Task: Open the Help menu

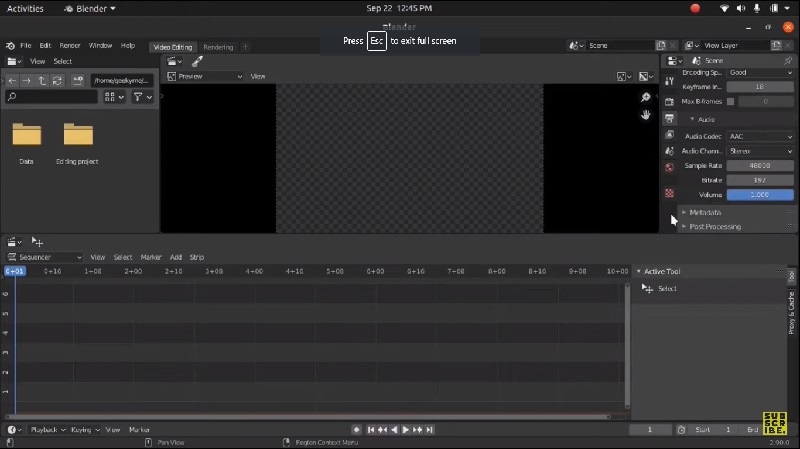Action: tap(128, 45)
